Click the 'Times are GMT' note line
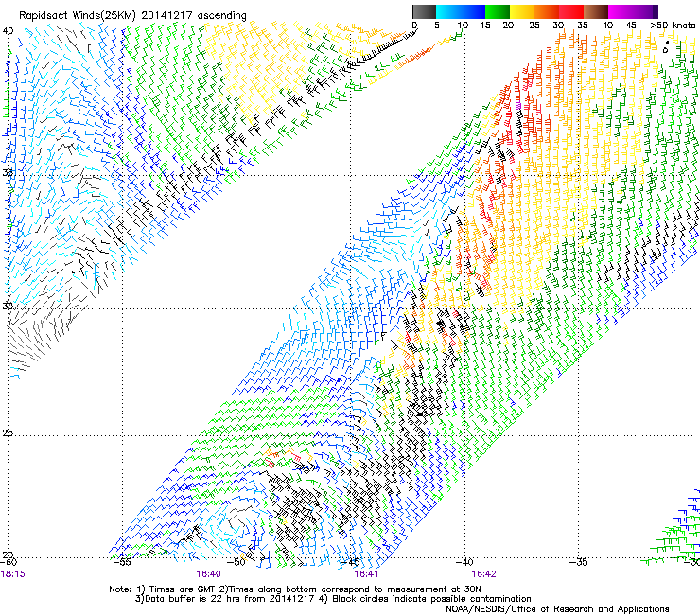Screen dimensions: 700x615 tap(295, 589)
